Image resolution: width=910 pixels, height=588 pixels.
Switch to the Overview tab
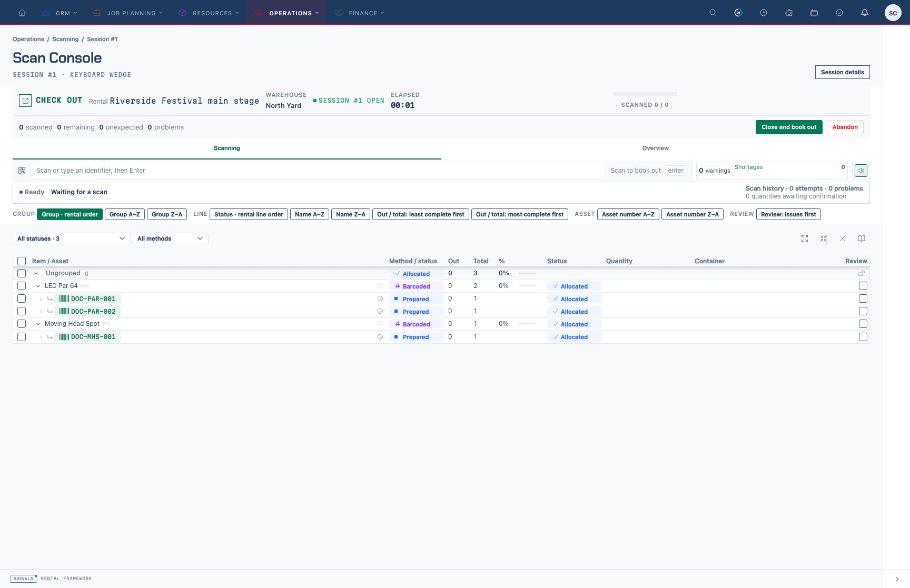pyautogui.click(x=656, y=148)
